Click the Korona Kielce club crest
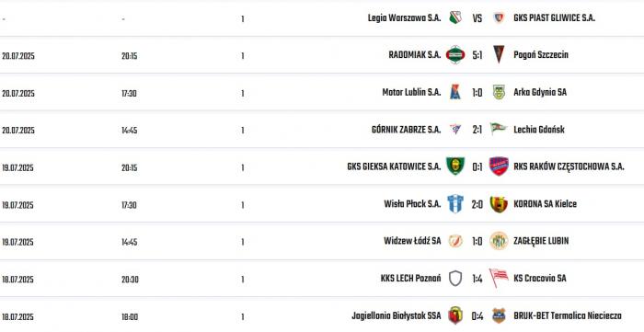Image resolution: width=644 pixels, height=332 pixels. (499, 204)
